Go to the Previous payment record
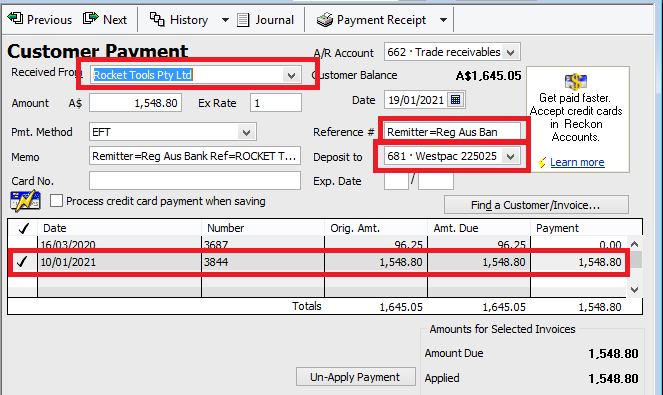 40,19
